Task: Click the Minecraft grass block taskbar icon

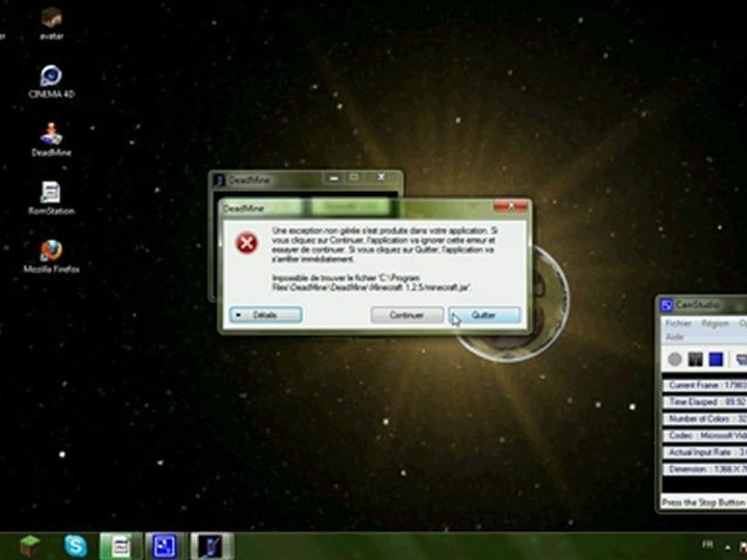Action: 30,546
